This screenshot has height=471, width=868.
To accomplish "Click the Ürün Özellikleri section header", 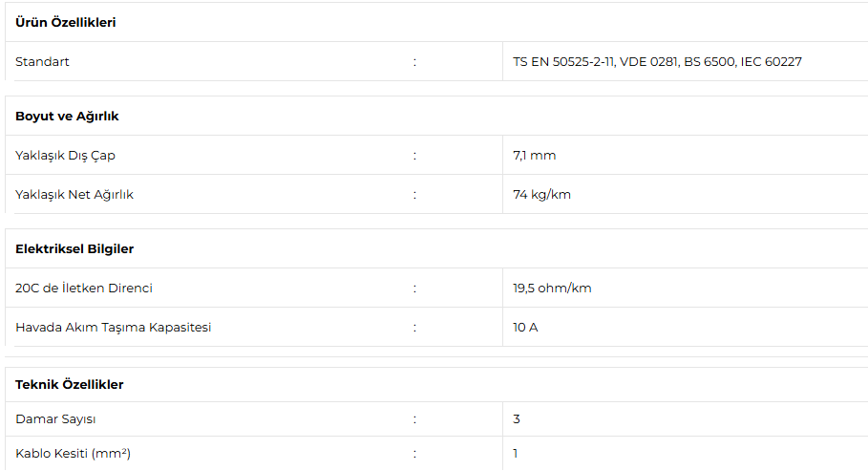I will tap(65, 22).
